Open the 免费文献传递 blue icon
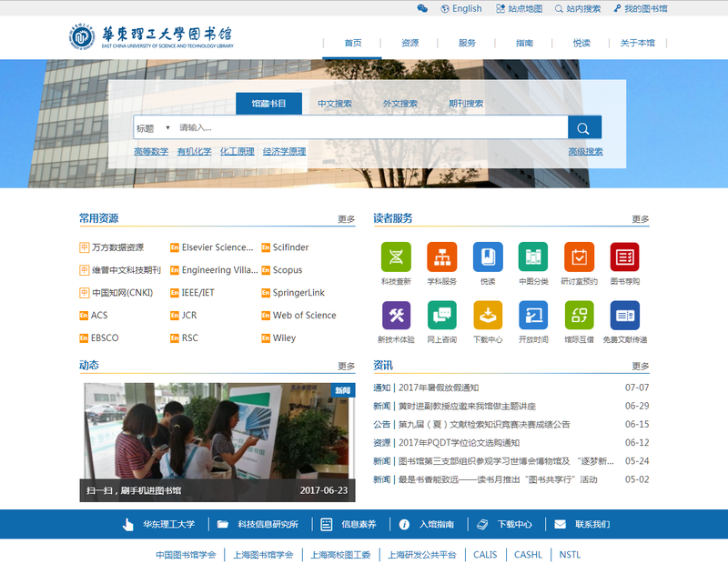Image resolution: width=728 pixels, height=564 pixels. pyautogui.click(x=624, y=316)
